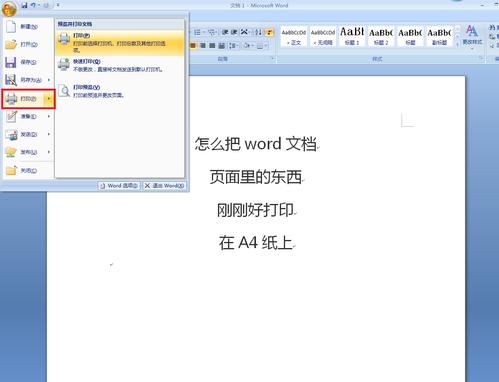Click the multilevel list icon in ribbon
Image resolution: width=499 pixels, height=382 pixels.
point(211,32)
